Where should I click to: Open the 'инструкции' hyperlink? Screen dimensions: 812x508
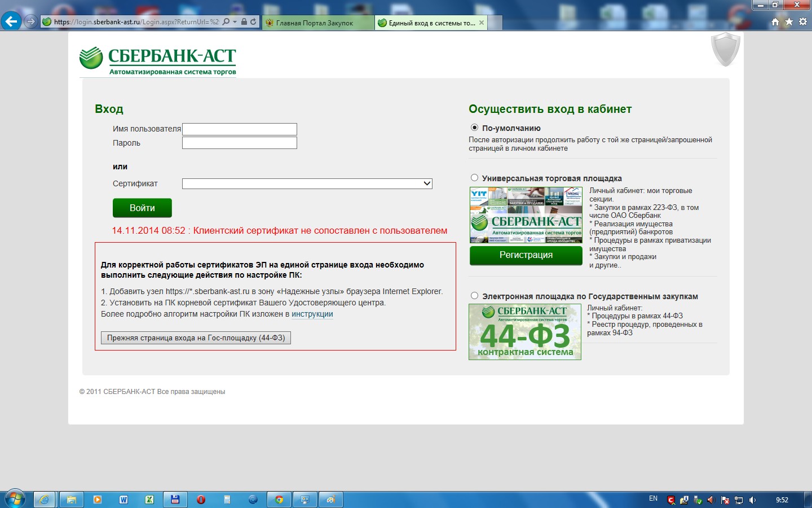coord(312,314)
